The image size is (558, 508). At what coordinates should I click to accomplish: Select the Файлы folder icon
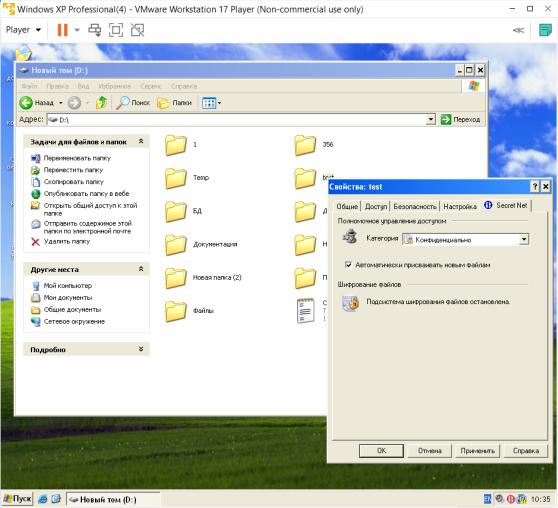point(176,311)
